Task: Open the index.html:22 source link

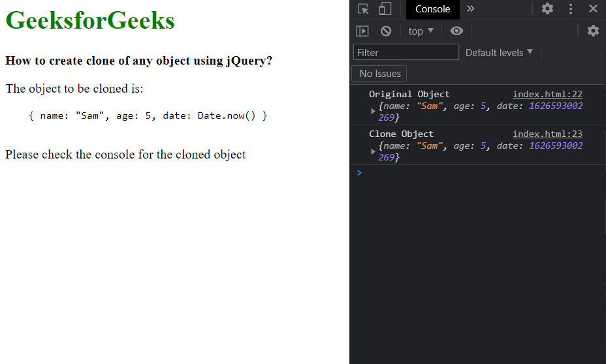Action: coord(547,94)
